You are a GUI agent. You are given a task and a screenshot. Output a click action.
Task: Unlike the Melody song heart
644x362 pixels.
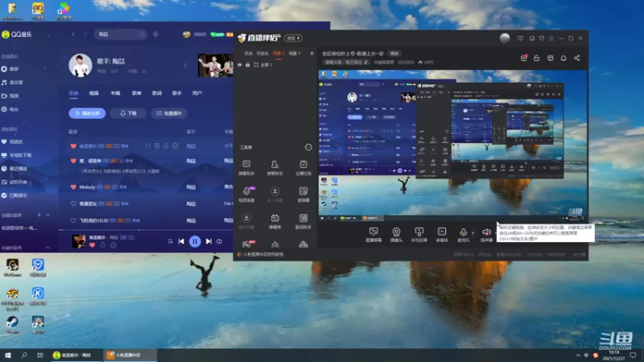[73, 187]
